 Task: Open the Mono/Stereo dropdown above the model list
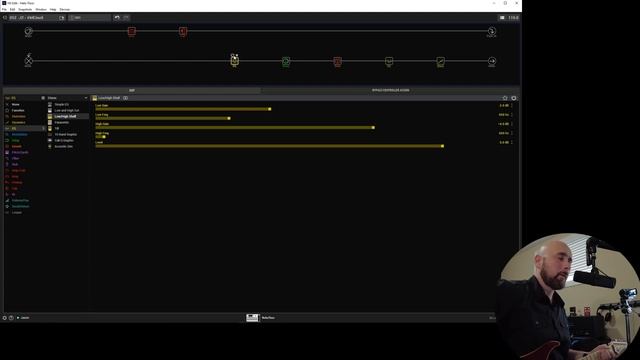point(67,98)
